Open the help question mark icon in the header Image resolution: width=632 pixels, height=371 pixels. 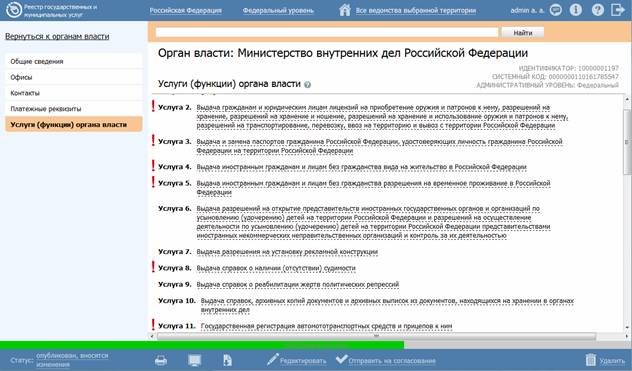(x=598, y=10)
